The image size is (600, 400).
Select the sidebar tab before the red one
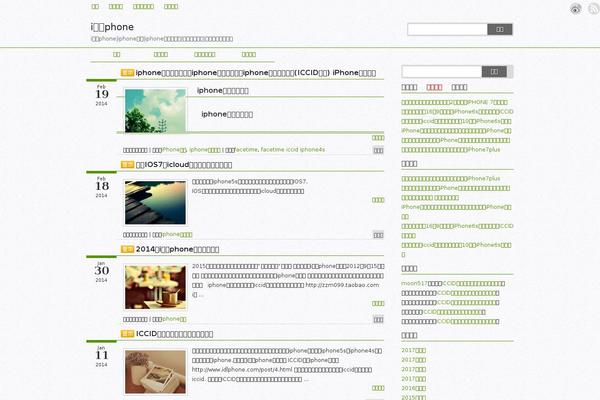tap(409, 87)
